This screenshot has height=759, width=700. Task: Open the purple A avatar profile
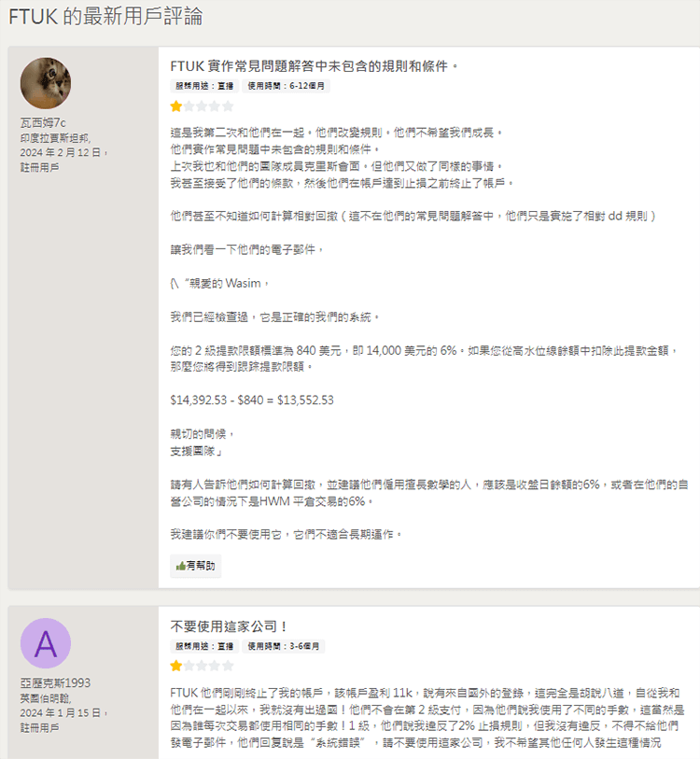(x=46, y=643)
